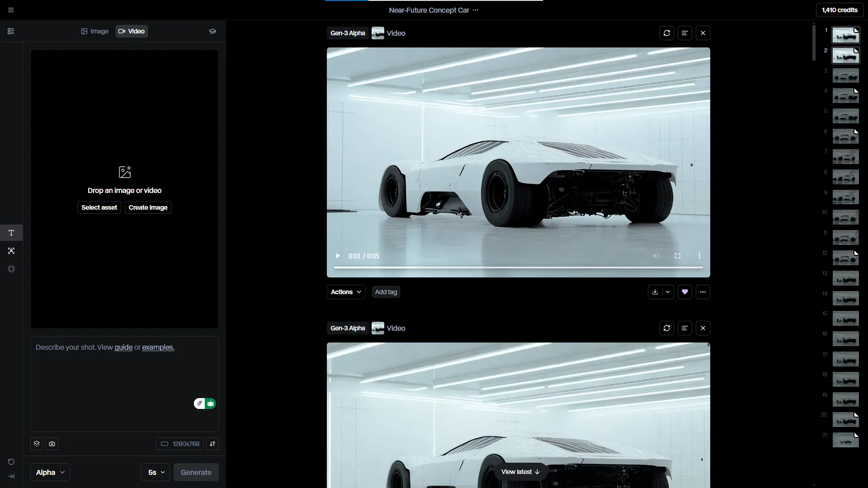Favorite the first video with heart icon
Screen dimensions: 868x488
684,292
